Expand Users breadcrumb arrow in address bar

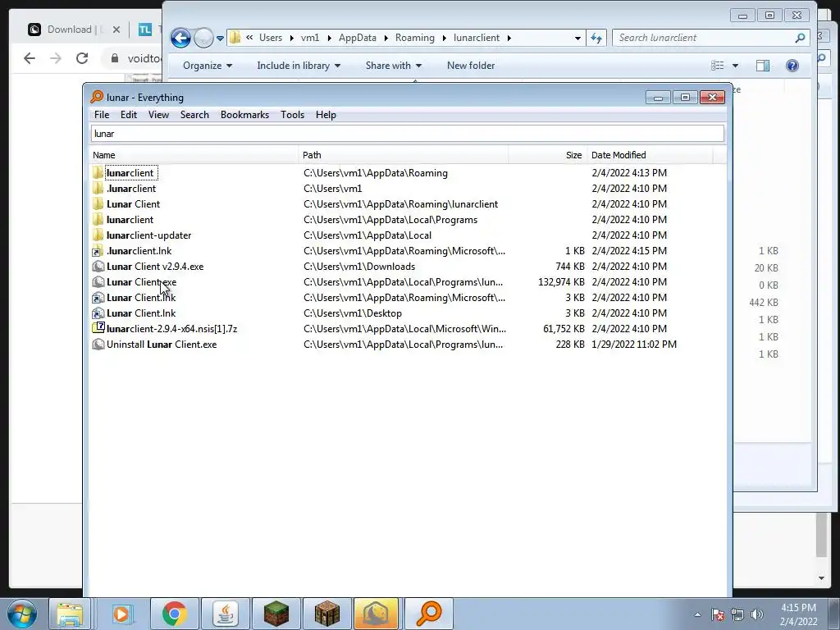pos(291,38)
